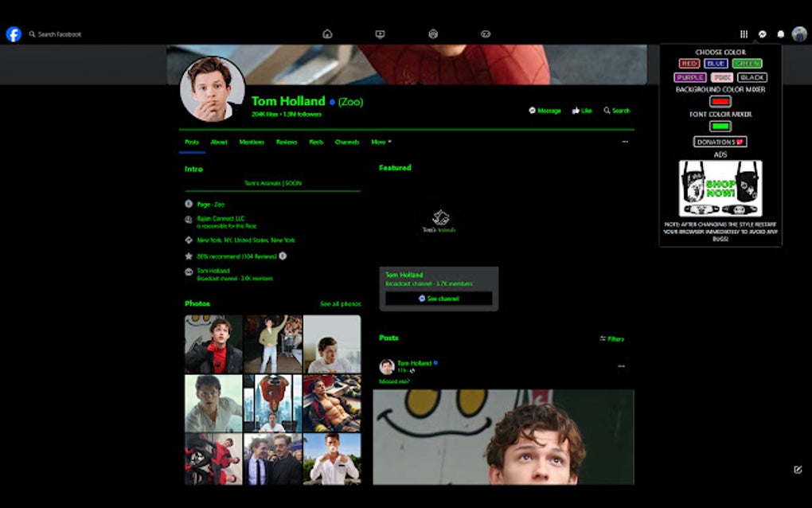Select the GREEN theme color
The width and height of the screenshot is (812, 508).
[x=747, y=63]
